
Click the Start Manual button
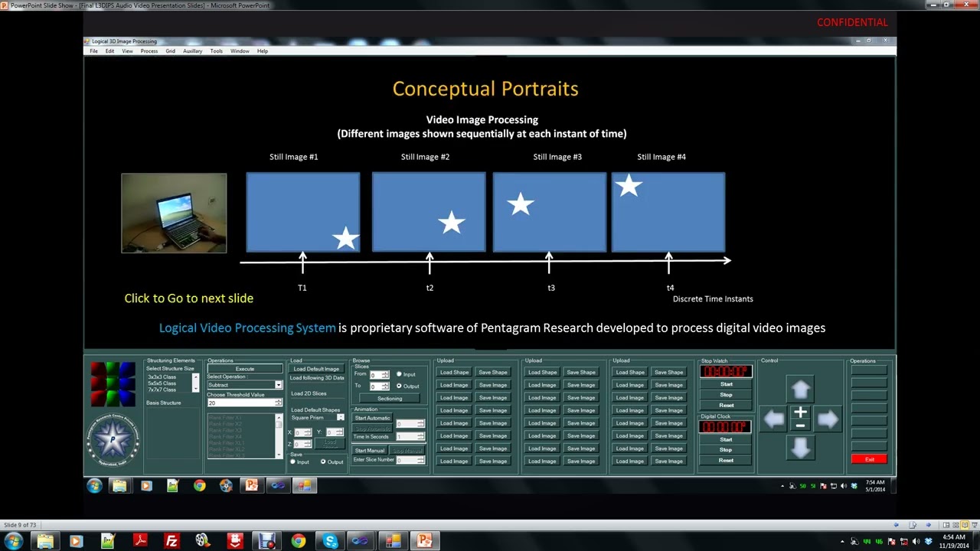click(370, 451)
